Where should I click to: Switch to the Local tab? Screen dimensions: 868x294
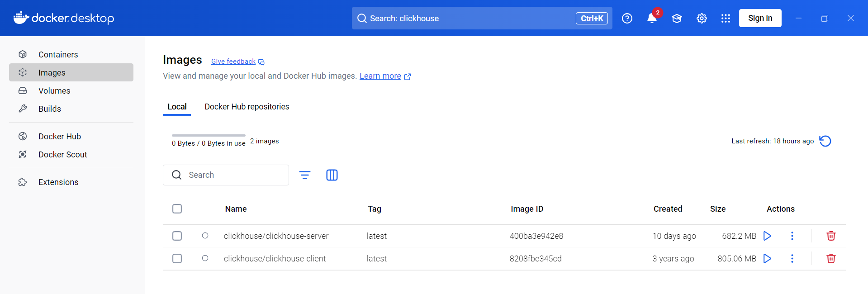pyautogui.click(x=177, y=107)
